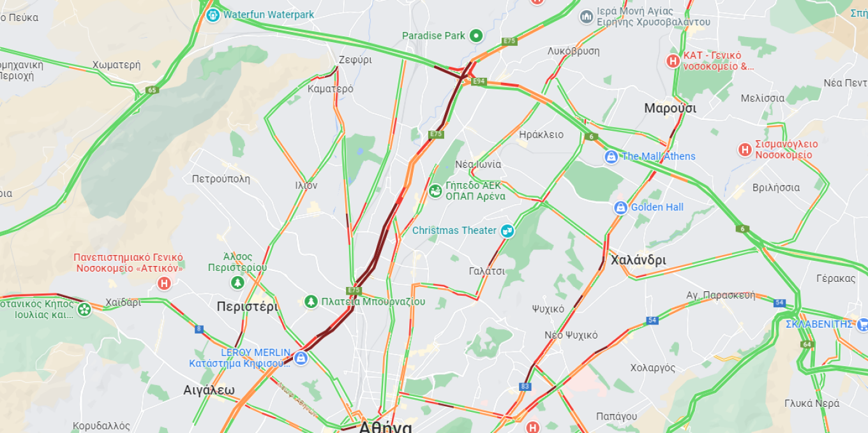Click the Golden Hall shopping bag icon
The width and height of the screenshot is (868, 433).
(x=620, y=207)
